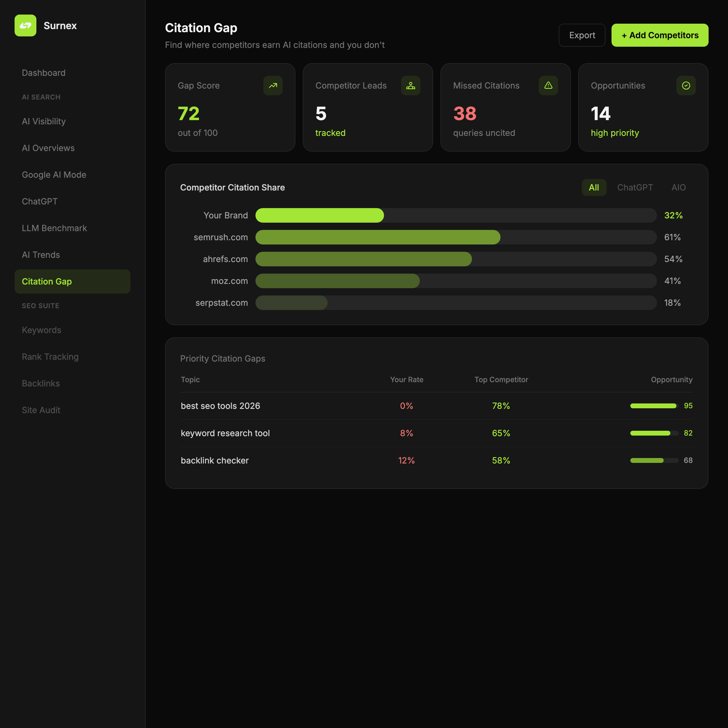Click the Missed Citations warning triangle icon
The image size is (728, 728).
tap(548, 86)
